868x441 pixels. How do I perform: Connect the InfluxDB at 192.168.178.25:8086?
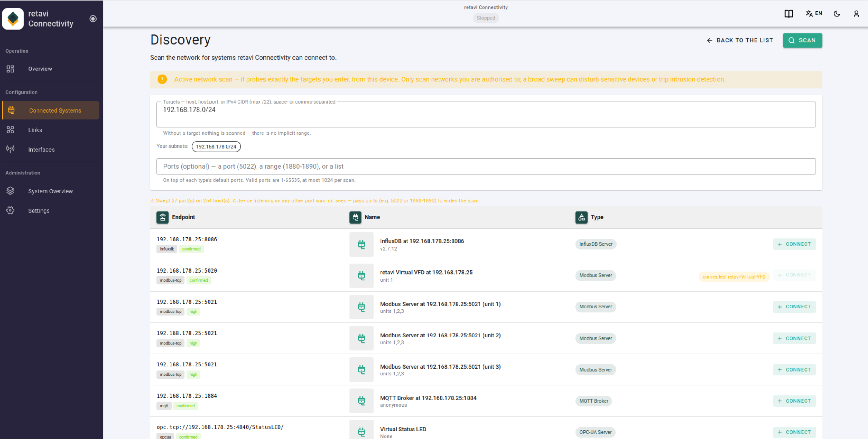(x=794, y=244)
